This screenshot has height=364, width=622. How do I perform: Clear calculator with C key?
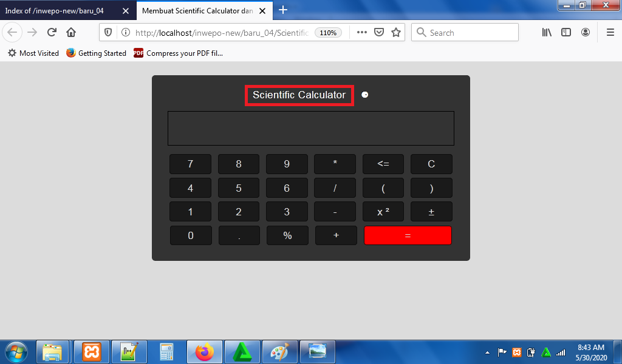pos(431,164)
